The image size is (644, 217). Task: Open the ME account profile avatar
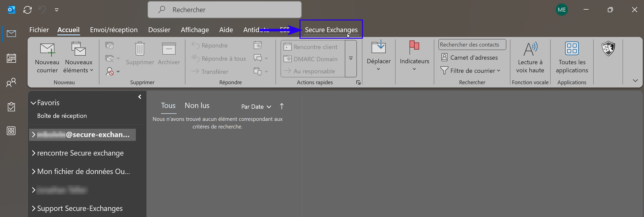click(x=562, y=10)
